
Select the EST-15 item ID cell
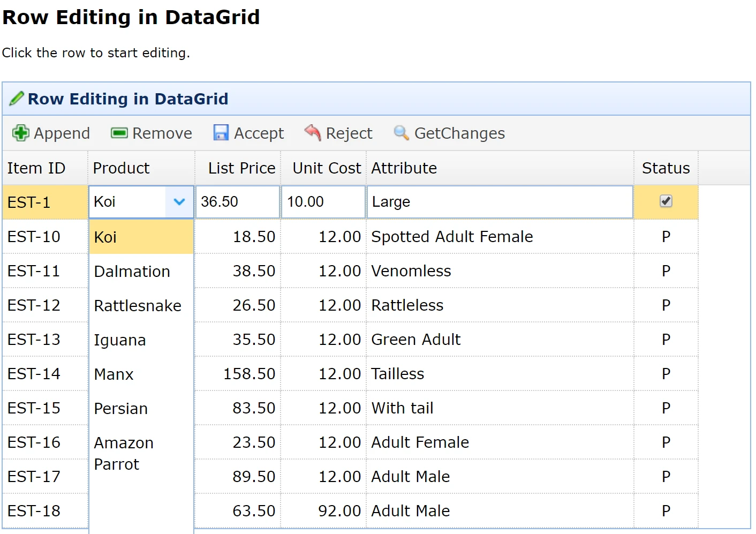(45, 408)
